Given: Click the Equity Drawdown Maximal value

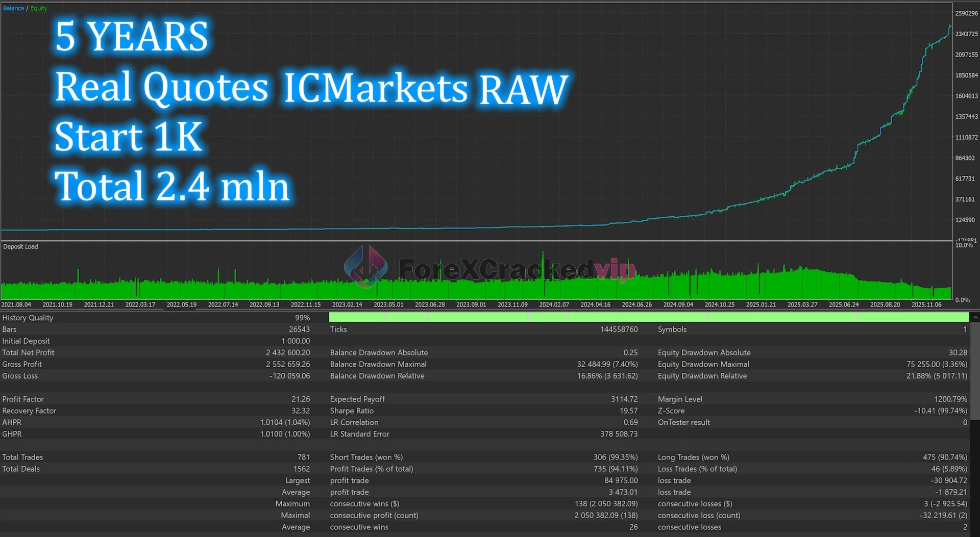Looking at the screenshot, I should (936, 364).
